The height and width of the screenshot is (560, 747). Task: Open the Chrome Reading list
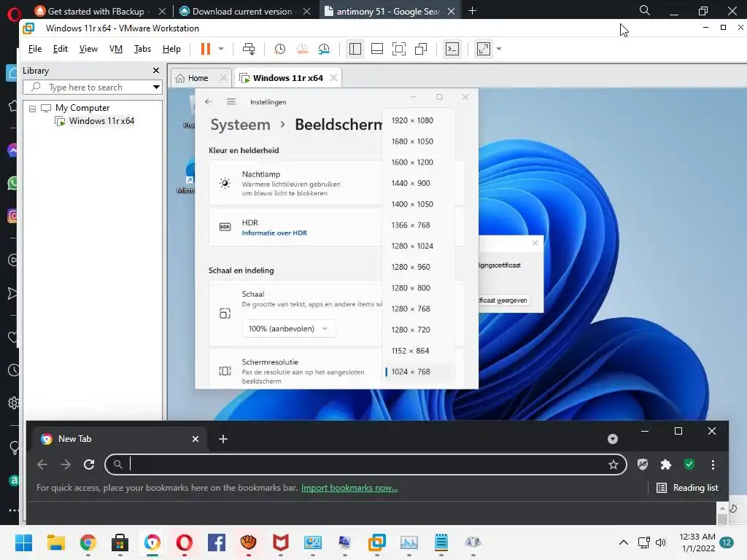[x=687, y=488]
